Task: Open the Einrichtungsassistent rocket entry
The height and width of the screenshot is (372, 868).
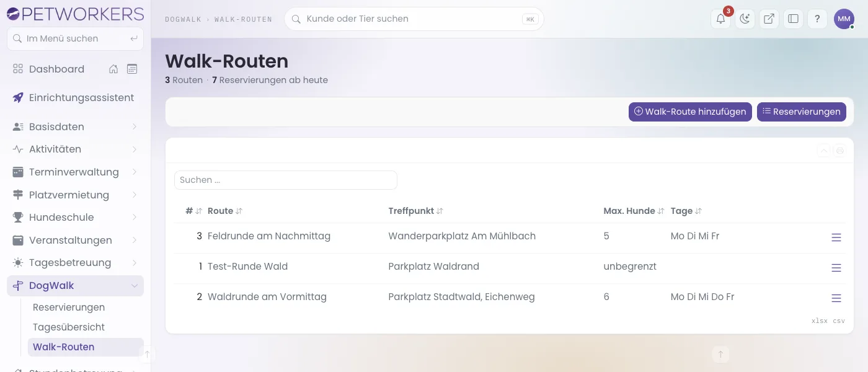Action: pos(75,97)
